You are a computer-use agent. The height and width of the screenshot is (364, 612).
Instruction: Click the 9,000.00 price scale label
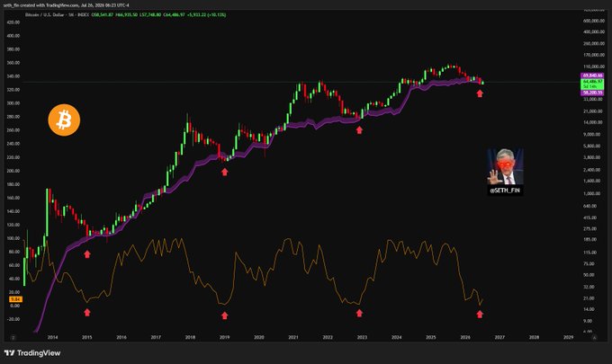591,134
